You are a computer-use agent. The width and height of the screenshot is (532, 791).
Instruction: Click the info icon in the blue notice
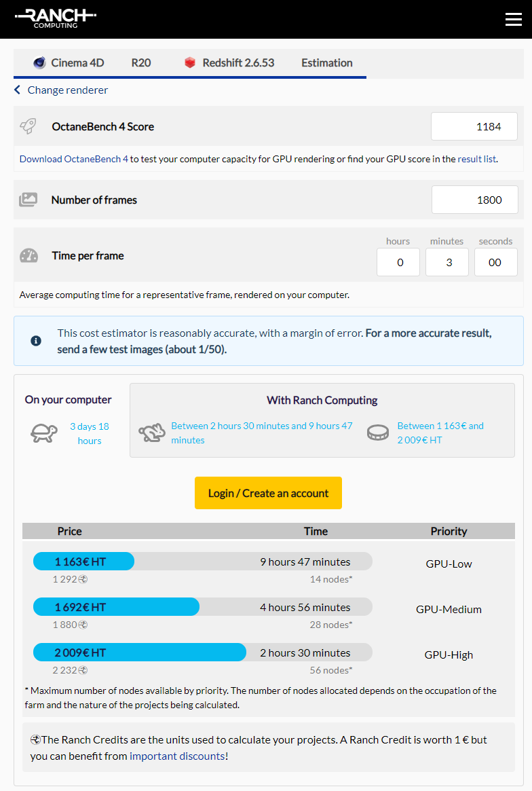(36, 341)
